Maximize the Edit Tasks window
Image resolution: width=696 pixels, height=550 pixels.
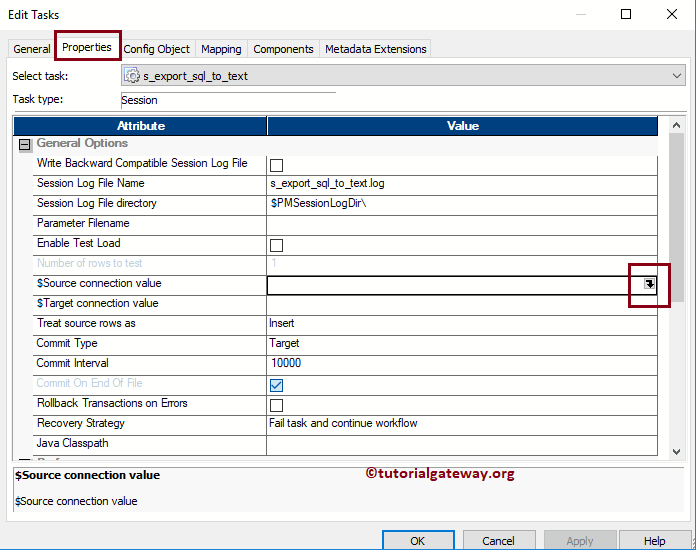(x=626, y=14)
